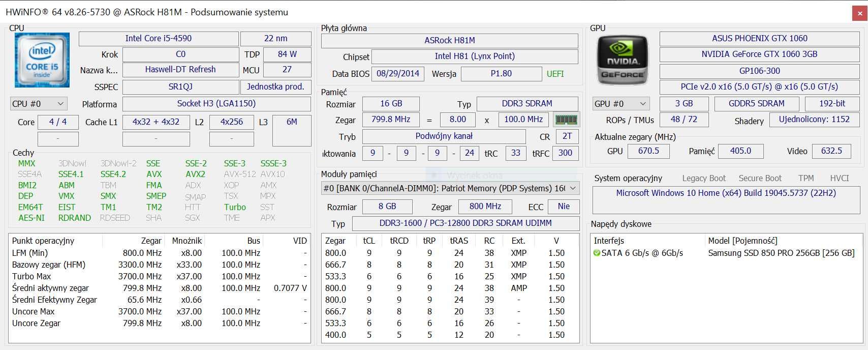868x350 pixels.
Task: Click the Intel Core i5-4590 name field
Action: (159, 39)
